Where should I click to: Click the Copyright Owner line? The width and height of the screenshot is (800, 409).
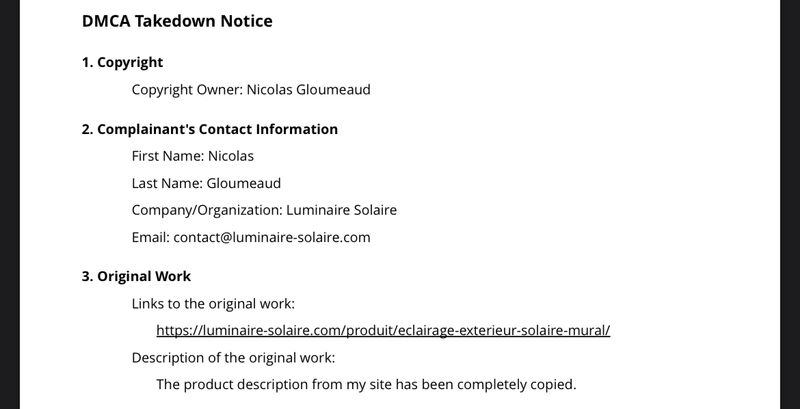tap(251, 90)
